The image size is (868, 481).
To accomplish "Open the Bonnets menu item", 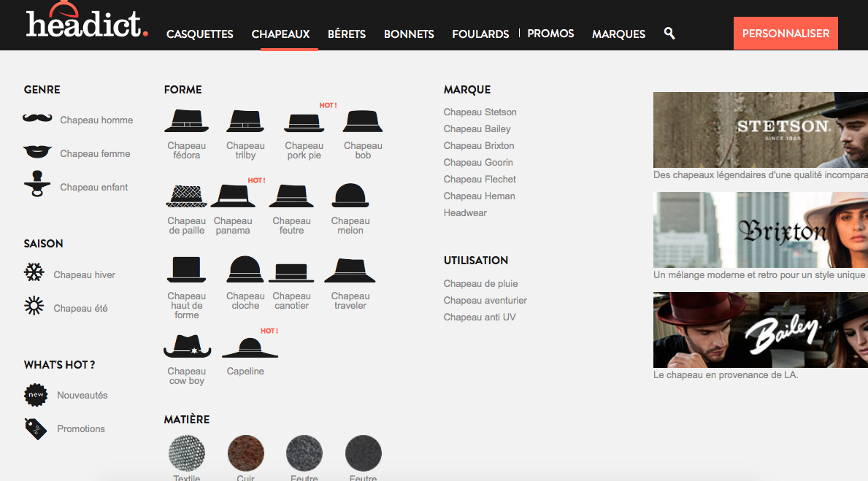I will coord(409,34).
